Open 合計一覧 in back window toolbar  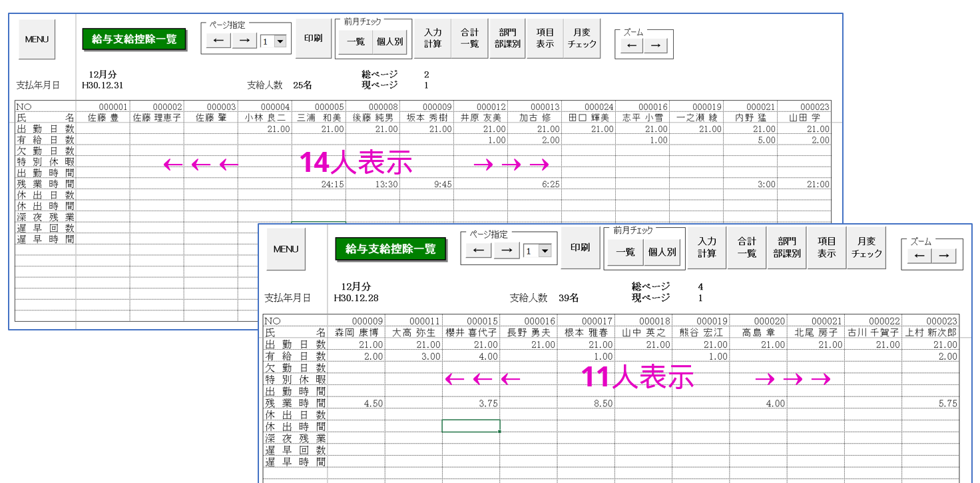469,39
